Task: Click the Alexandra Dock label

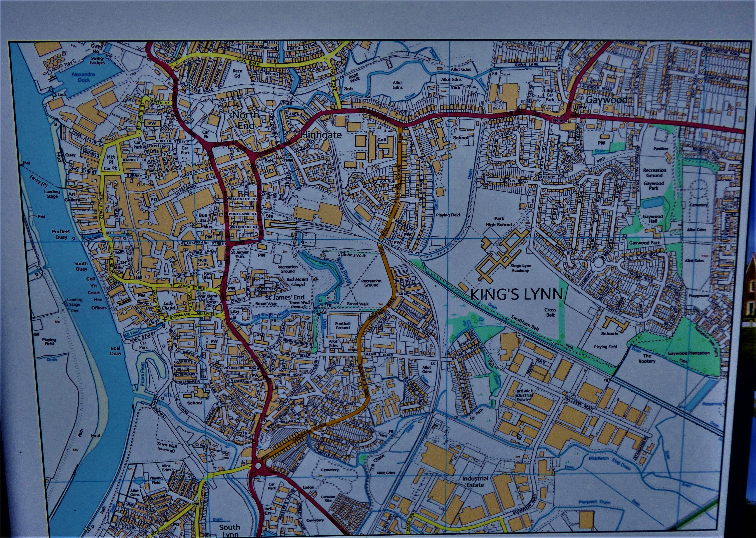Action: (83, 77)
